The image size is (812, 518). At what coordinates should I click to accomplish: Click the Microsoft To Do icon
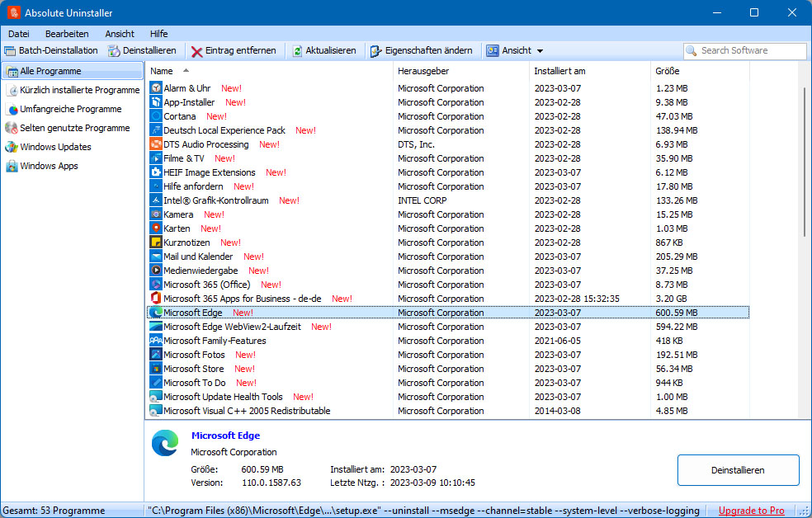[x=156, y=382]
